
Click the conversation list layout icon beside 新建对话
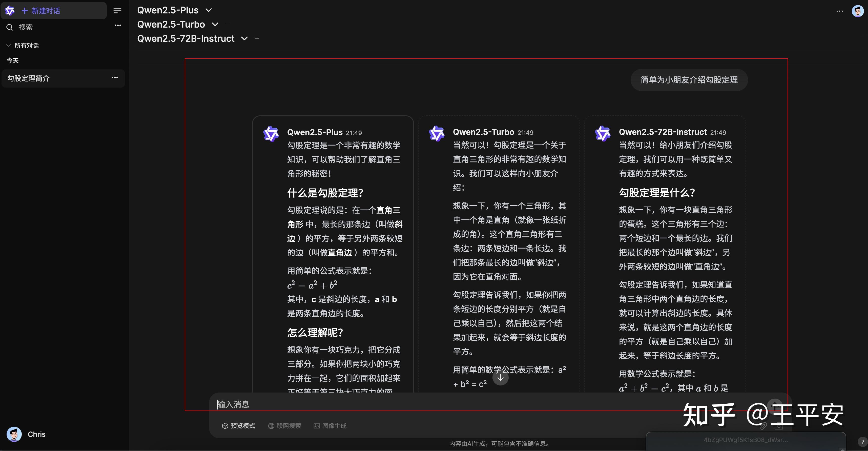pos(117,10)
